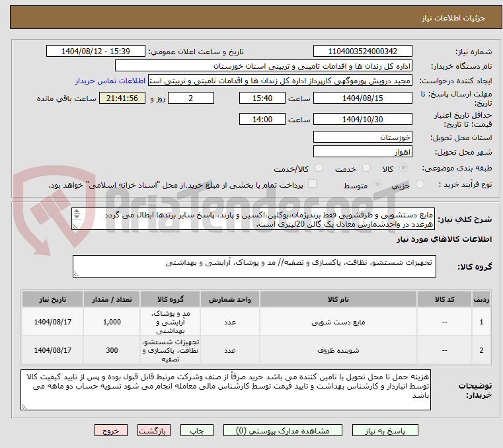This screenshot has height=448, width=503.
Task: Open اطلاعات تماس خریدار link
Action: [x=110, y=81]
